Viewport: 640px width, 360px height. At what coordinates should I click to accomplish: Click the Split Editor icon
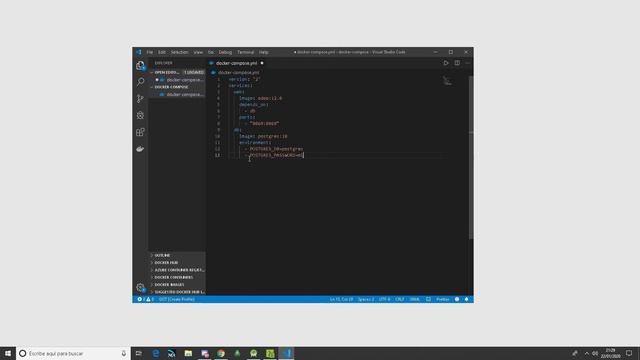click(457, 63)
